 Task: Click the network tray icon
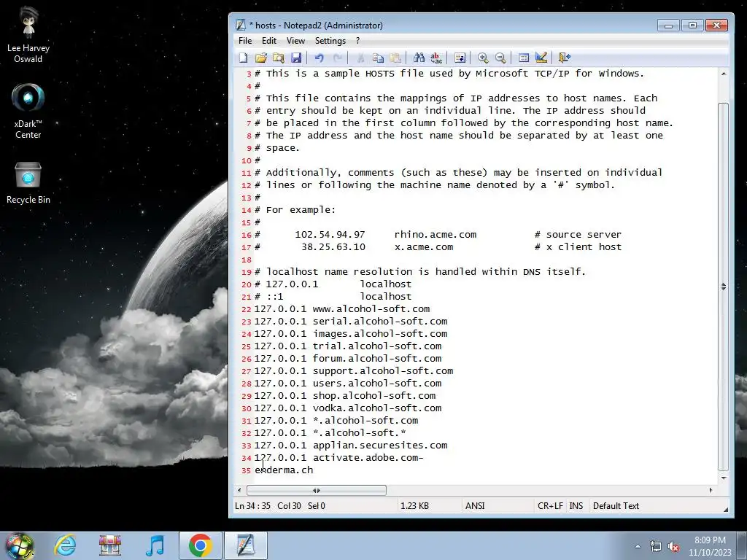point(656,547)
